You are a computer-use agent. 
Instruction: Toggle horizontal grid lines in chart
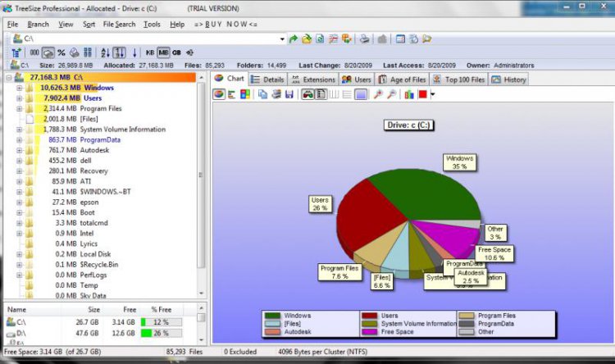coord(347,94)
